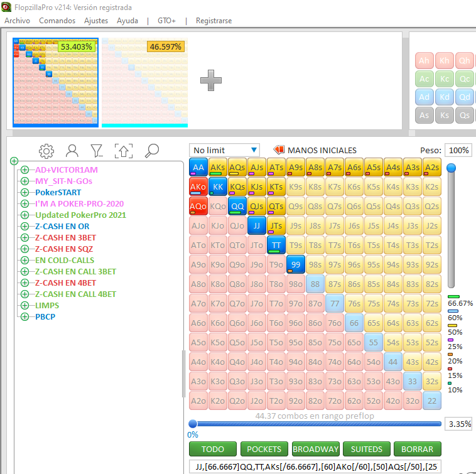This screenshot has height=474, width=476.
Task: Click the FlopzillaPro app icon in title bar
Action: point(6,6)
